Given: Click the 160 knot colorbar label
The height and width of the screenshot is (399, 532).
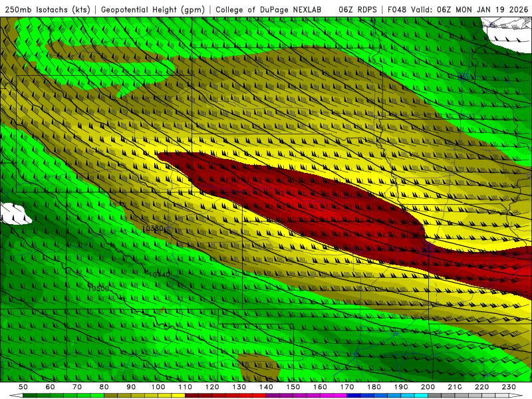Looking at the screenshot, I should [320, 387].
